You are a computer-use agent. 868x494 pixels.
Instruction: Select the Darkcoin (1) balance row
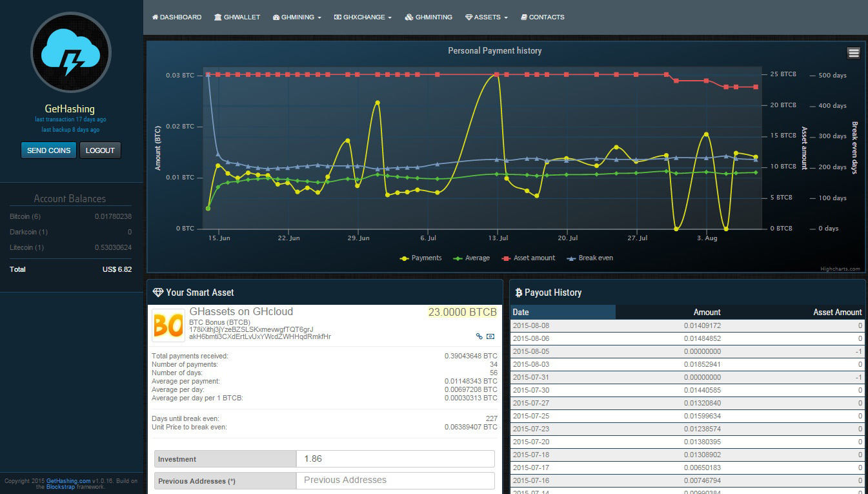(x=70, y=232)
